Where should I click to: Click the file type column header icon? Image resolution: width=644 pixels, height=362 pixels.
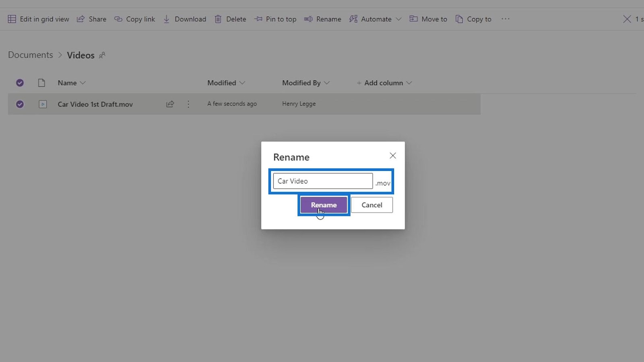pyautogui.click(x=41, y=83)
